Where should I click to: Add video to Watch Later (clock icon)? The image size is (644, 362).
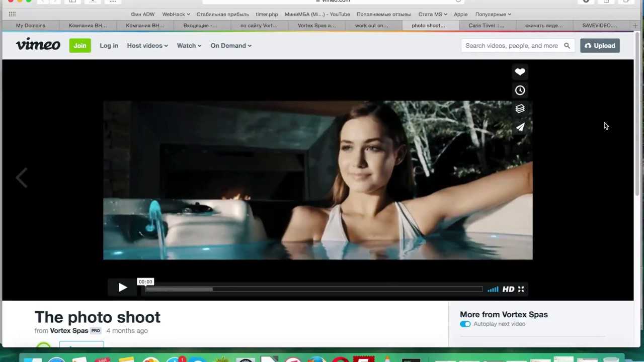point(520,90)
